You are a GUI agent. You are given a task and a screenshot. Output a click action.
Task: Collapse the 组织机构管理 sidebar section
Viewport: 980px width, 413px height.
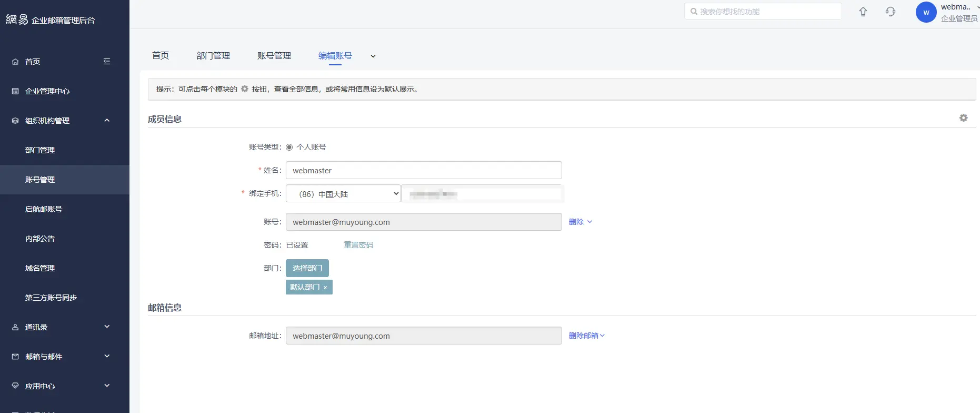pos(107,121)
